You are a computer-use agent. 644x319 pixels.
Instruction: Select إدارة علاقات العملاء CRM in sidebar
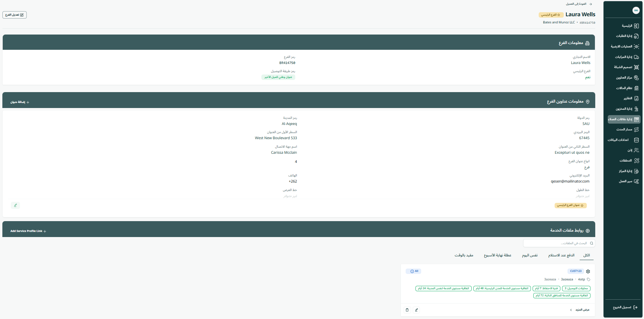point(624,119)
